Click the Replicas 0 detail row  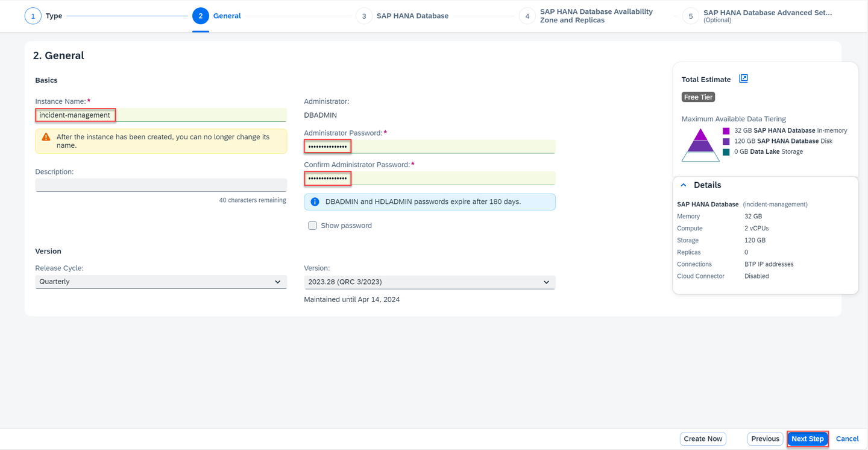(x=712, y=252)
